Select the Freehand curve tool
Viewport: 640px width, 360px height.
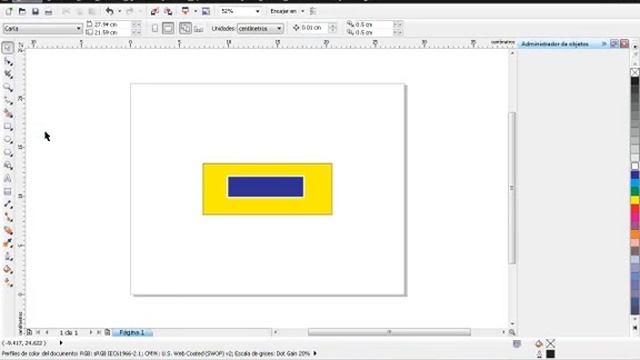[x=8, y=100]
